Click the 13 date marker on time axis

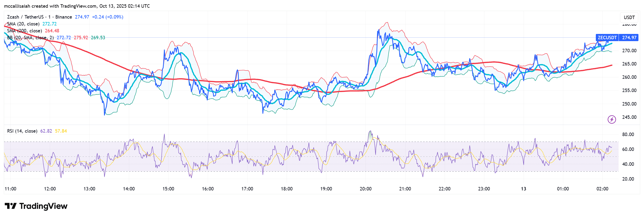(x=523, y=189)
